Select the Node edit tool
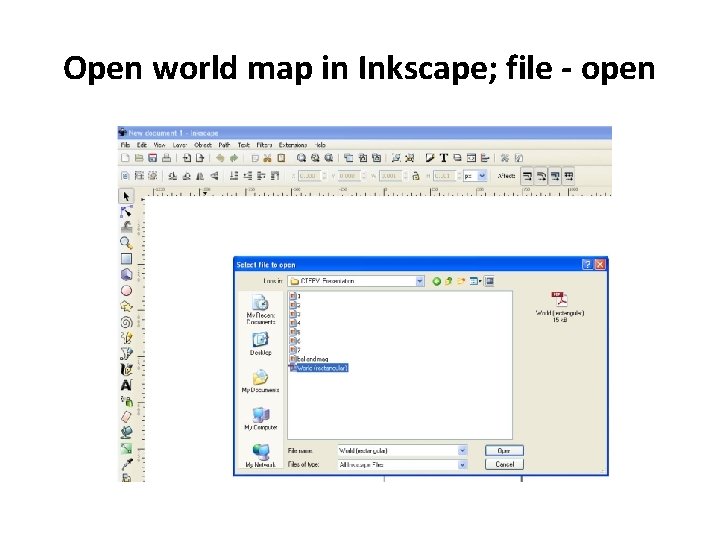The image size is (720, 540). [126, 212]
